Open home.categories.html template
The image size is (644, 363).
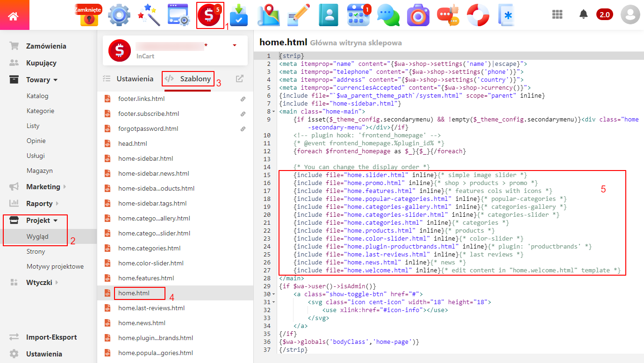click(150, 248)
